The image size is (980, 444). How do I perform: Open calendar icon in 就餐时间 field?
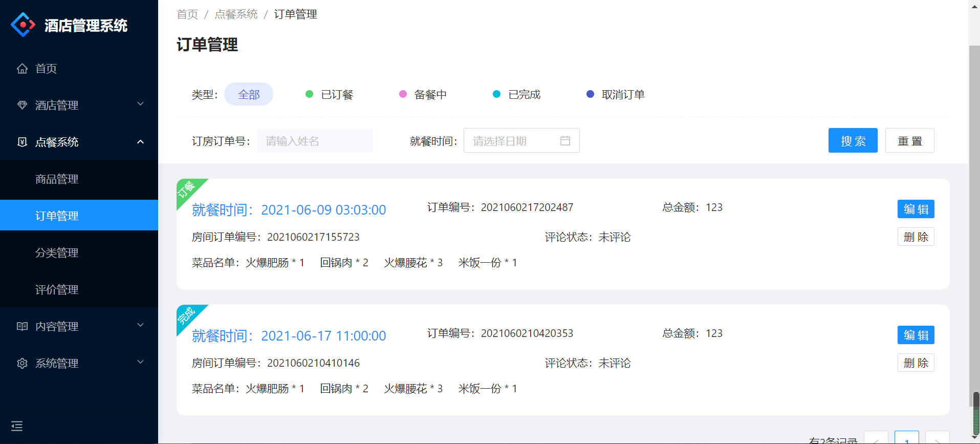(565, 141)
